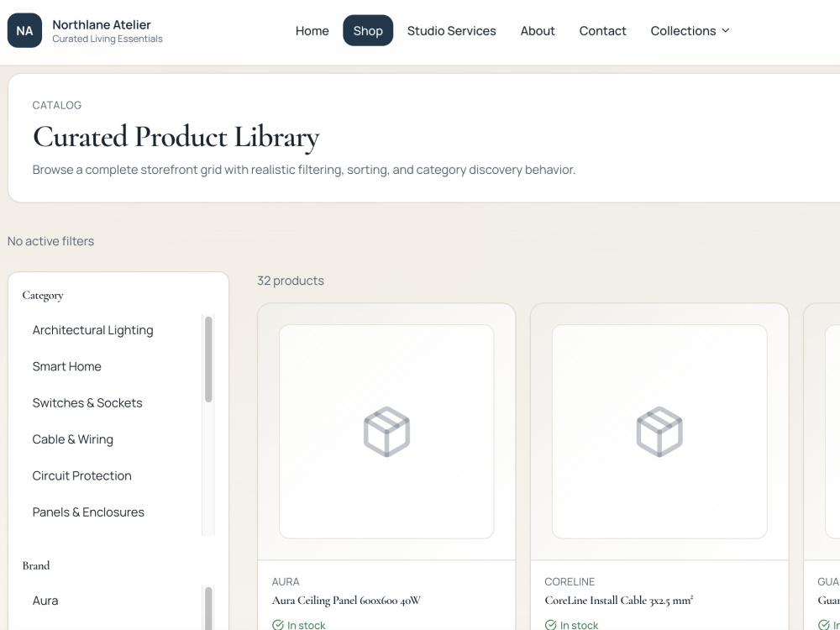
Task: Navigate to About
Action: click(538, 30)
